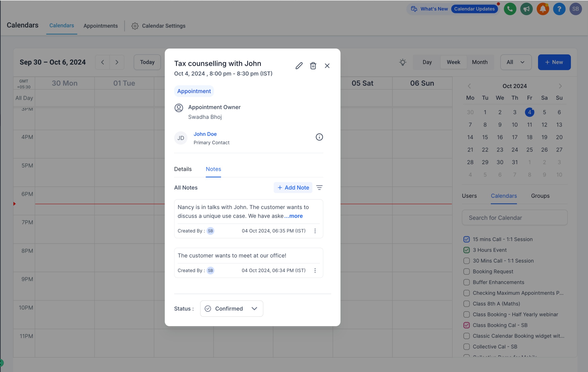Go to next month in mini calendar
The width and height of the screenshot is (588, 372).
560,86
